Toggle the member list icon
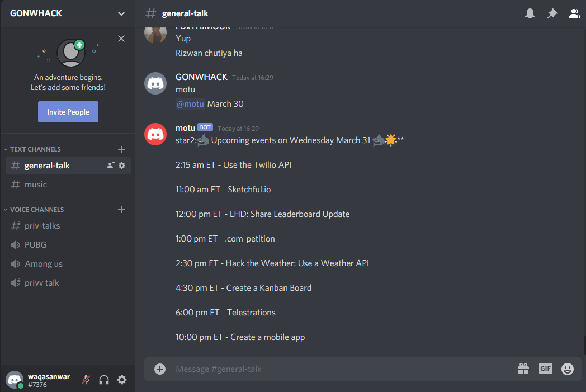 [574, 13]
